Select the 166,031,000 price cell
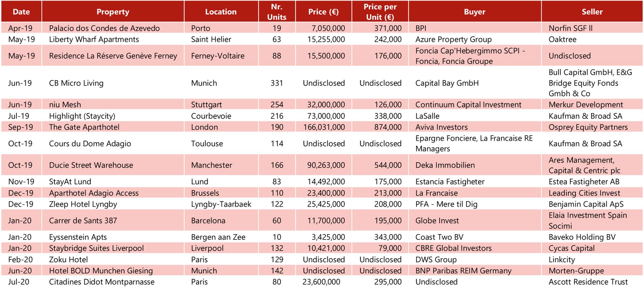Viewport: 644px width, 289px height. (324, 127)
